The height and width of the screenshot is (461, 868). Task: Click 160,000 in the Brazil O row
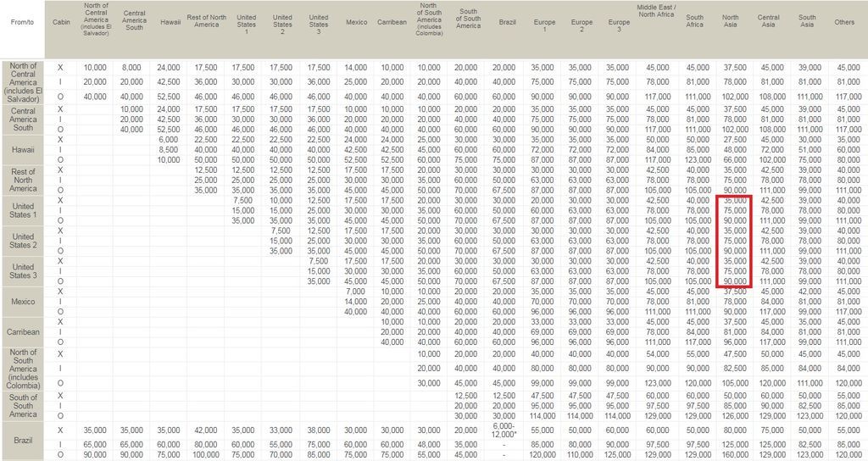tap(735, 454)
